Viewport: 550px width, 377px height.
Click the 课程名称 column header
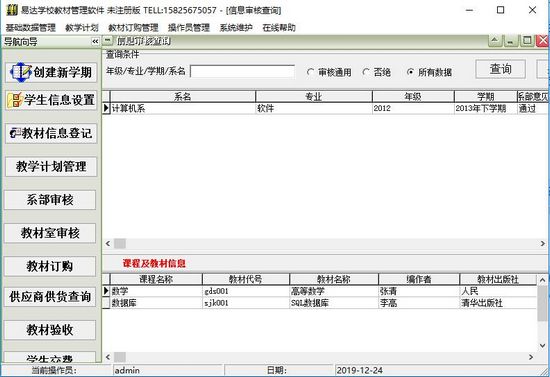pyautogui.click(x=156, y=279)
